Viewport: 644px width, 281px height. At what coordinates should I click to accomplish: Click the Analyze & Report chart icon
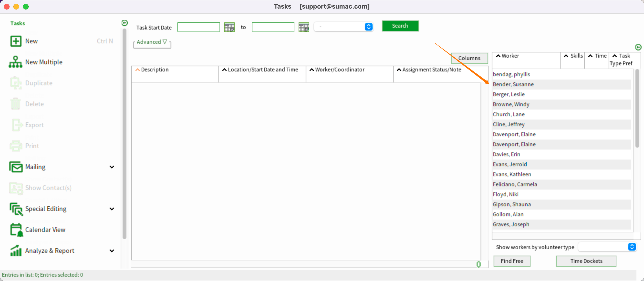click(16, 251)
